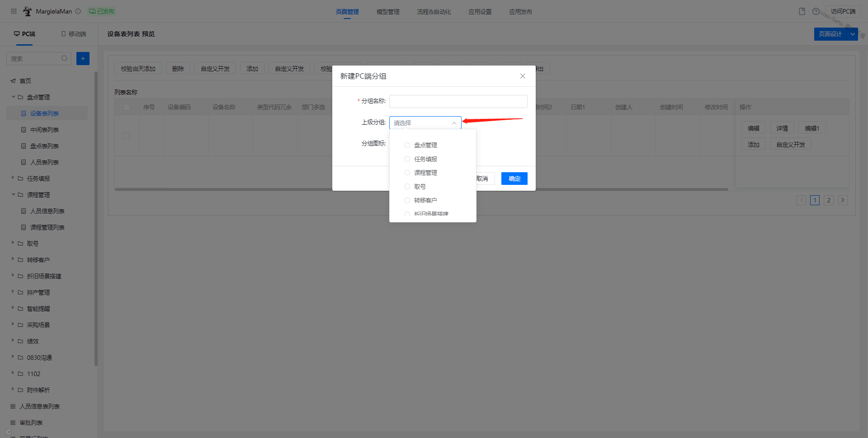Click the 删除 toolbar button
This screenshot has height=438, width=868.
178,69
